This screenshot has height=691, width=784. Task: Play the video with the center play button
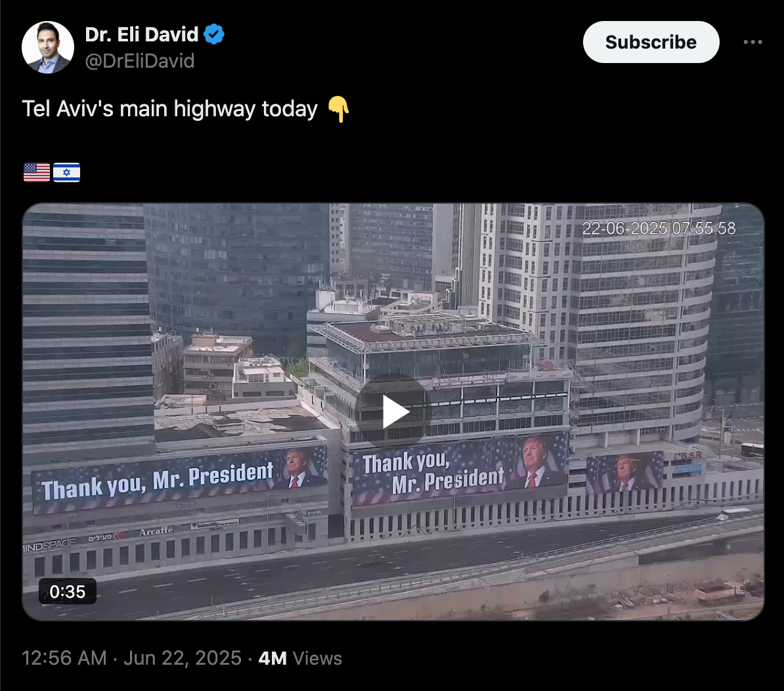pos(393,411)
